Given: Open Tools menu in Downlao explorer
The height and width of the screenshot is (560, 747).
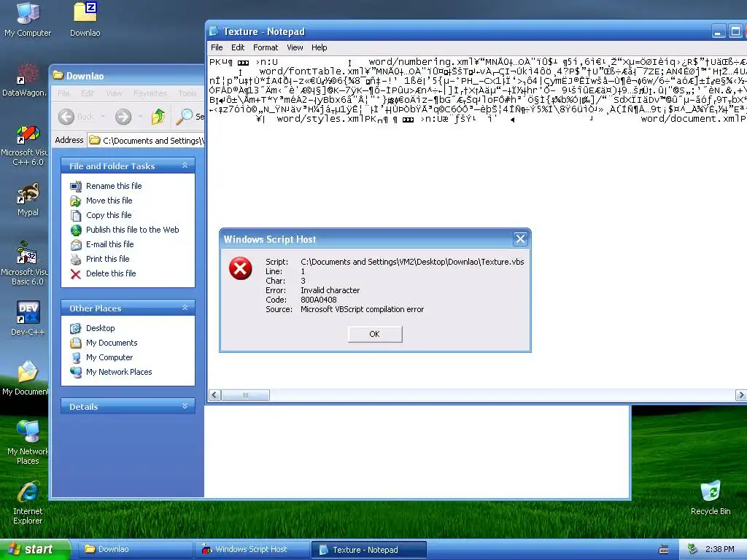Looking at the screenshot, I should pyautogui.click(x=187, y=93).
